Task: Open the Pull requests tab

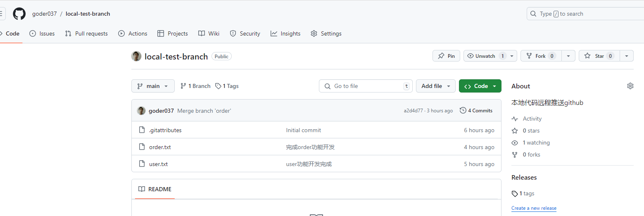Action: [x=86, y=34]
